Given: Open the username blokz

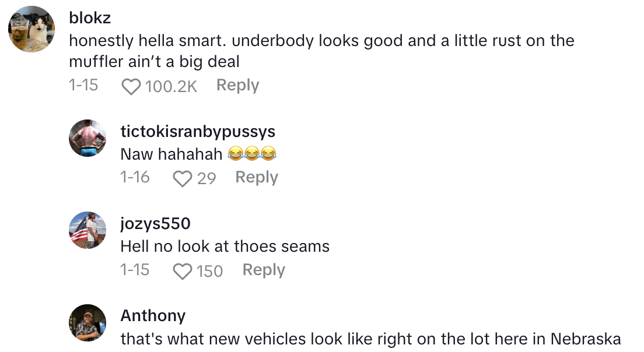Looking at the screenshot, I should click(90, 17).
